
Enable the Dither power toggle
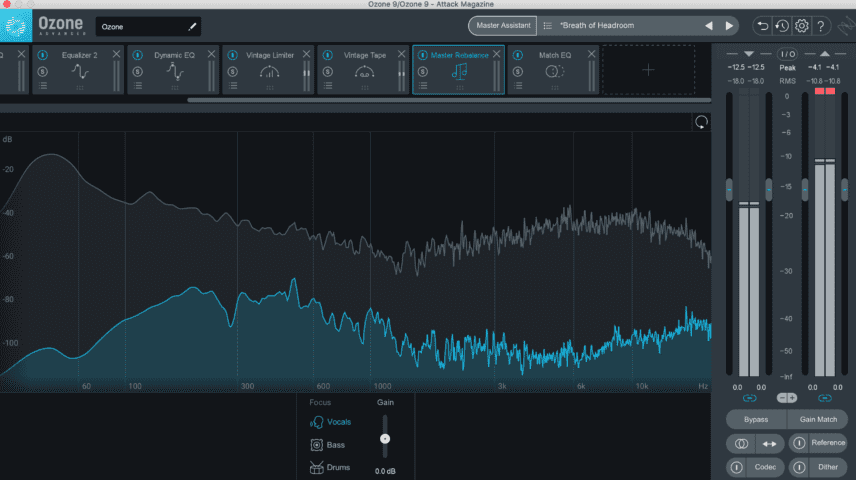799,467
